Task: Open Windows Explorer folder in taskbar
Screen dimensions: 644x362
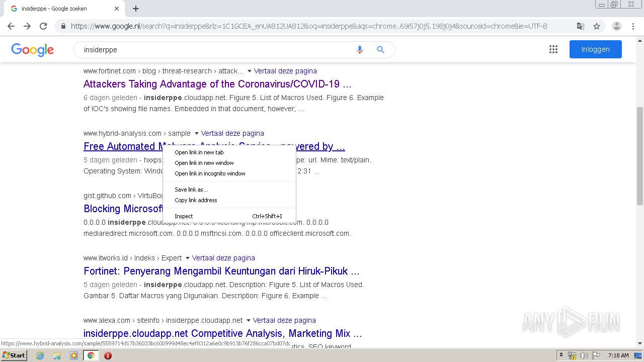Action: point(57,355)
